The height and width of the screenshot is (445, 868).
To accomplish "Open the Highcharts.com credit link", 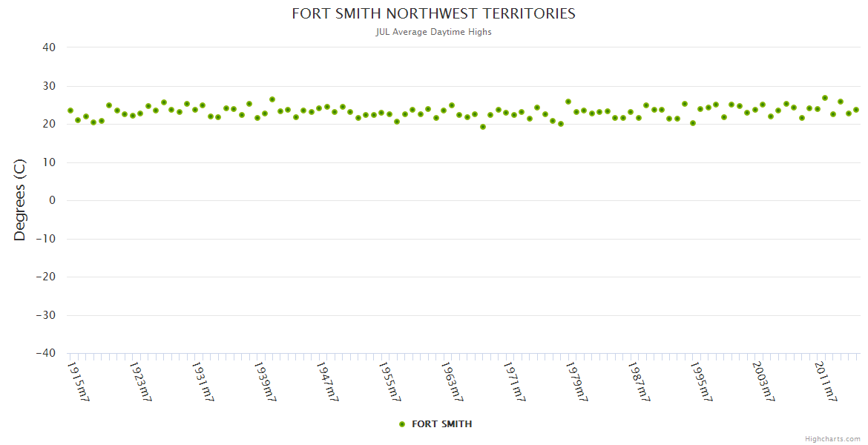I will pyautogui.click(x=832, y=438).
